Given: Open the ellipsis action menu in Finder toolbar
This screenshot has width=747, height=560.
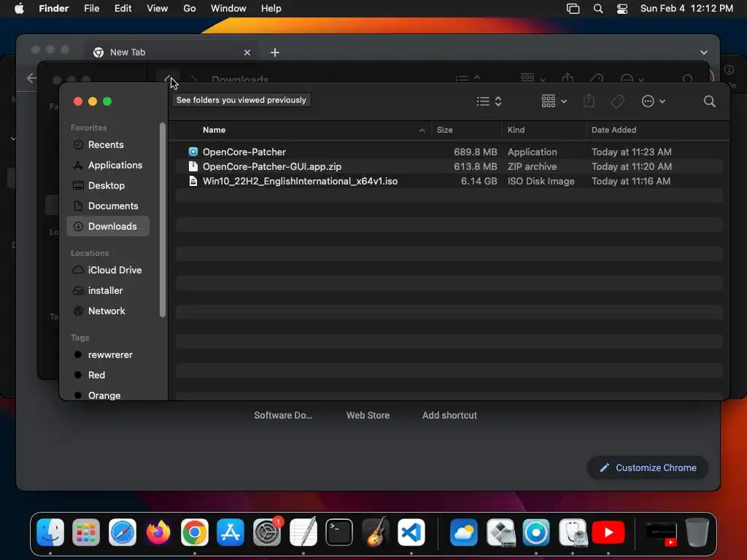Looking at the screenshot, I should click(653, 101).
